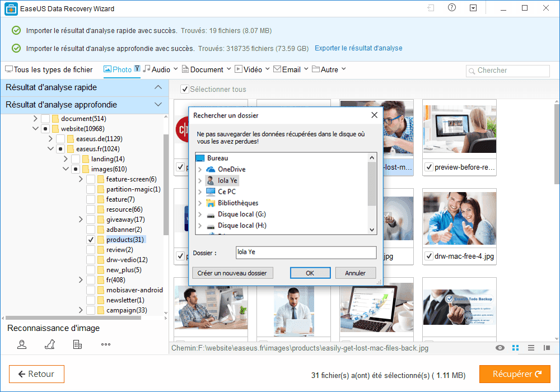Image resolution: width=560 pixels, height=392 pixels.
Task: Collapse Résultat d'analyse approfondie section
Action: [x=158, y=105]
